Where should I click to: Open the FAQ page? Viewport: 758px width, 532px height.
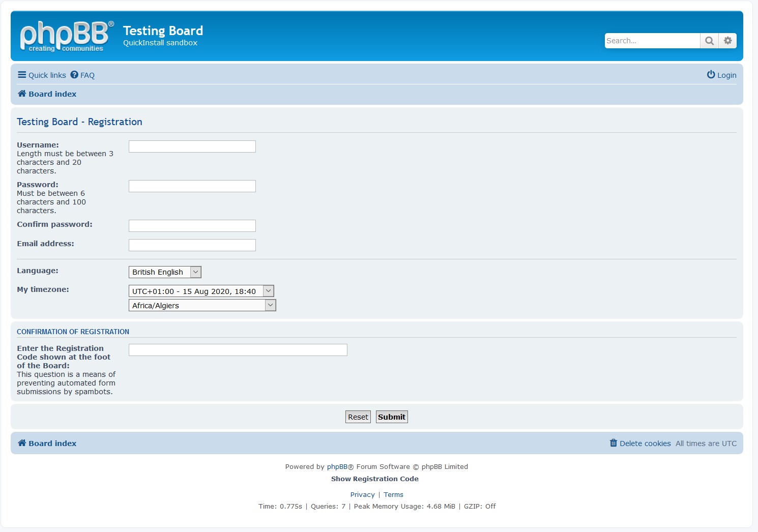[x=82, y=75]
